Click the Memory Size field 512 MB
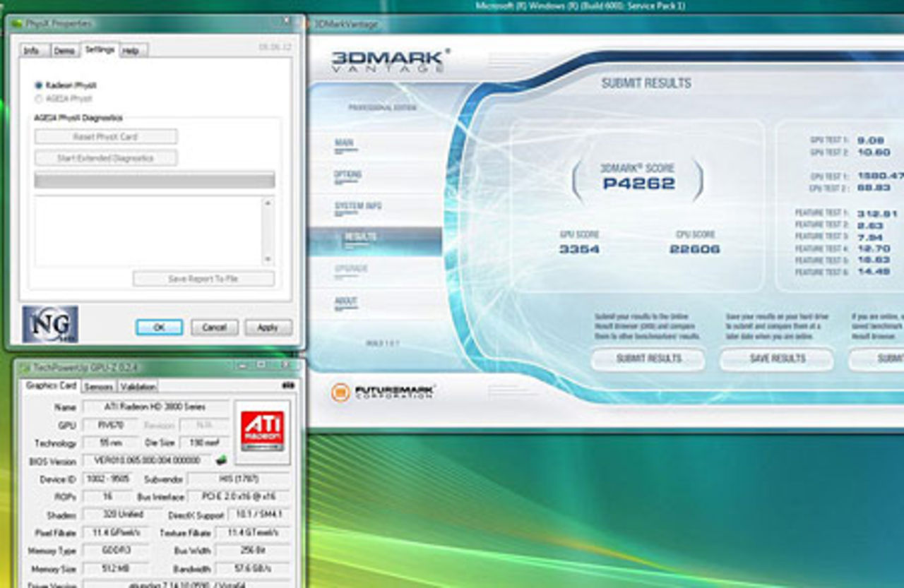The width and height of the screenshot is (904, 588). click(x=117, y=569)
